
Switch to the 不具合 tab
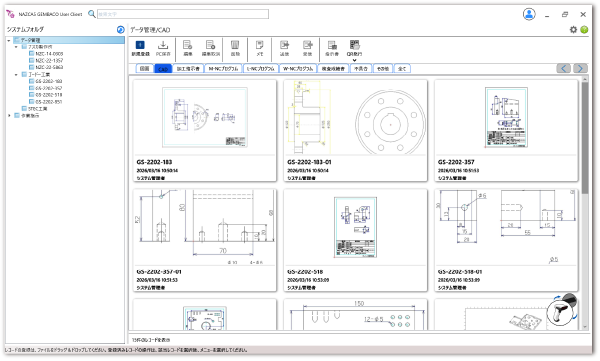[x=361, y=69]
